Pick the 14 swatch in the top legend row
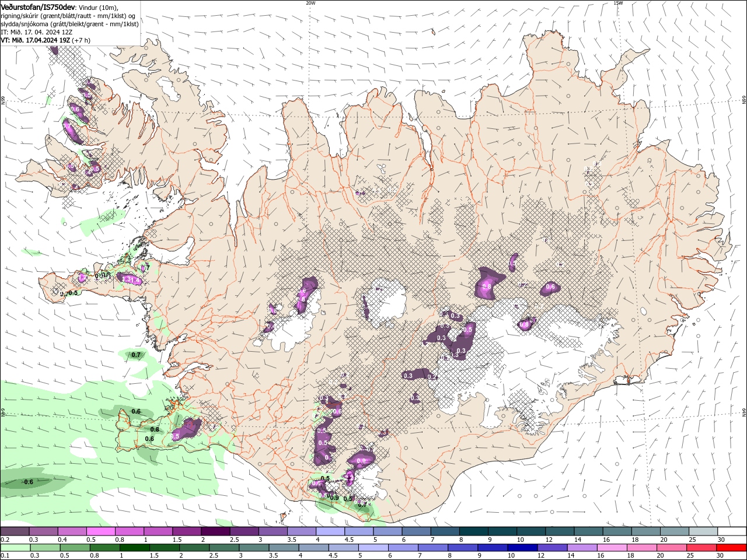 coord(589,531)
